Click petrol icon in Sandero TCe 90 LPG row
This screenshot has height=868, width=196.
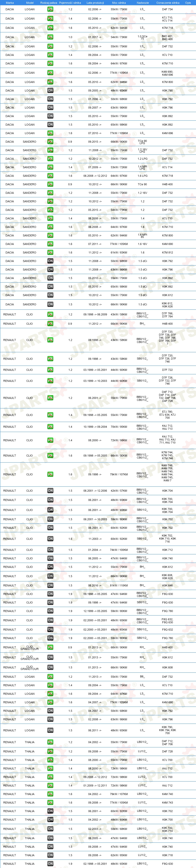(50, 141)
